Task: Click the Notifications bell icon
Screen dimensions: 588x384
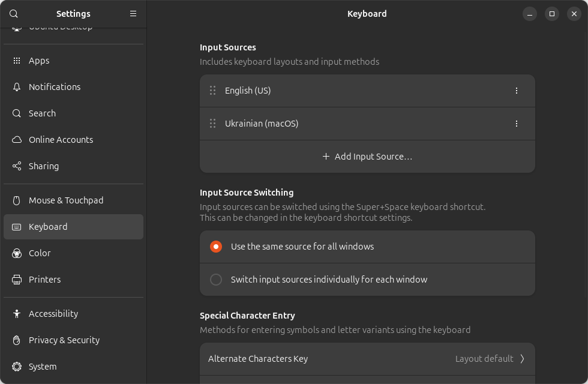Action: click(x=17, y=87)
